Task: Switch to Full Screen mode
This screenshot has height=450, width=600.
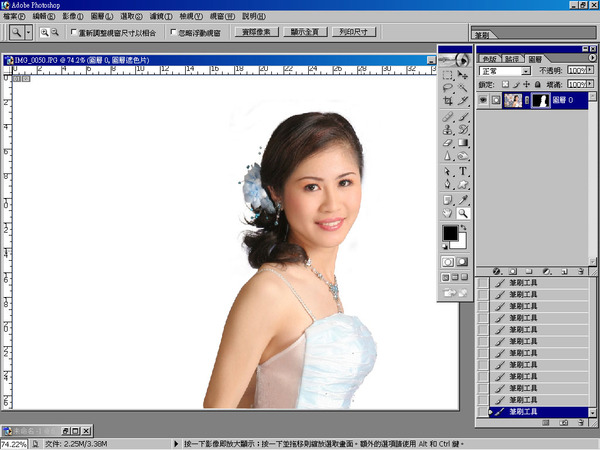Action: 464,277
